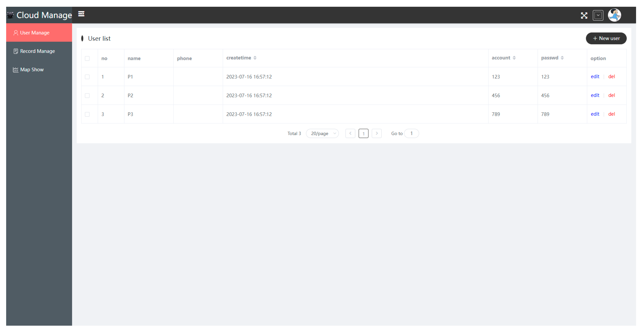Image resolution: width=644 pixels, height=334 pixels.
Task: Open the header dropdown box icon
Action: [x=598, y=15]
